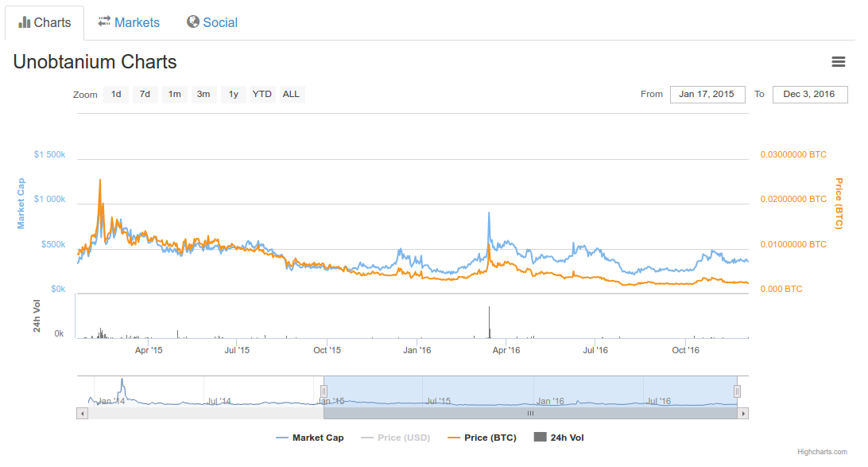Toggle the Price (USD) series in legend

tap(396, 438)
